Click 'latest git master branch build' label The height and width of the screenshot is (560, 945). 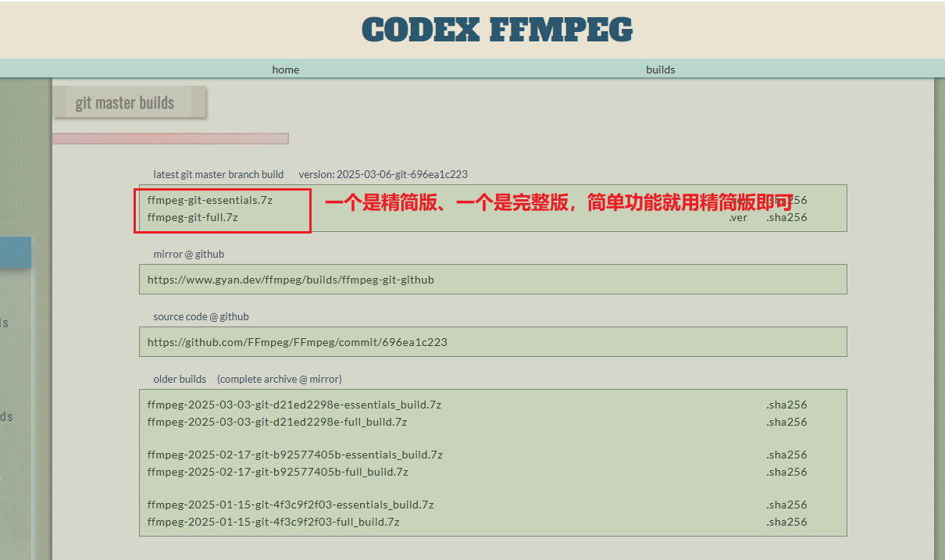219,174
